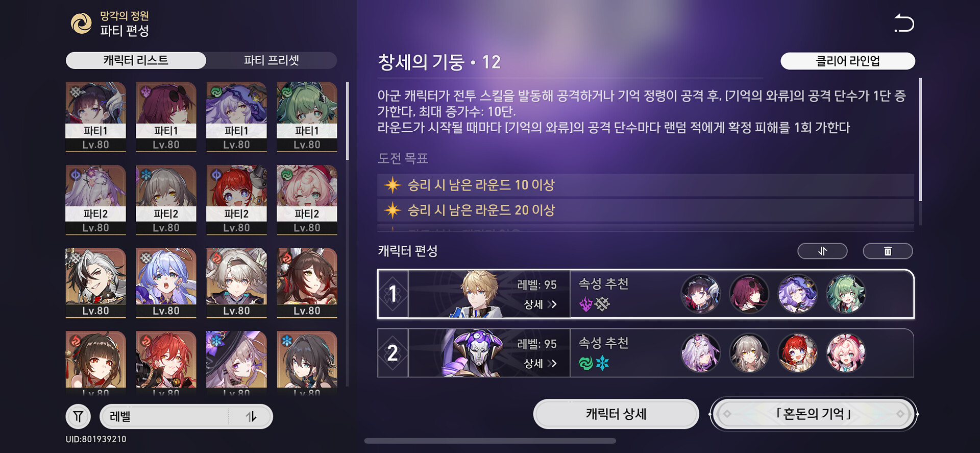This screenshot has width=980, height=453.
Task: Swap the two team lineups
Action: click(822, 251)
